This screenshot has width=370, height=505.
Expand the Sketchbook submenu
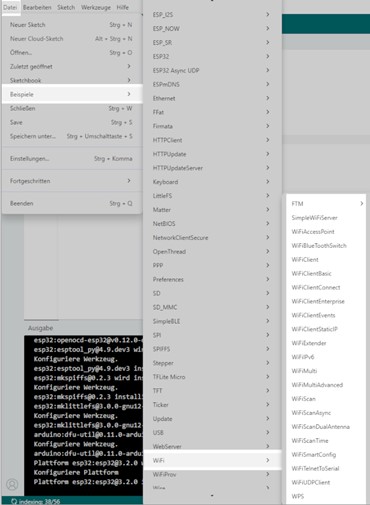tap(72, 80)
